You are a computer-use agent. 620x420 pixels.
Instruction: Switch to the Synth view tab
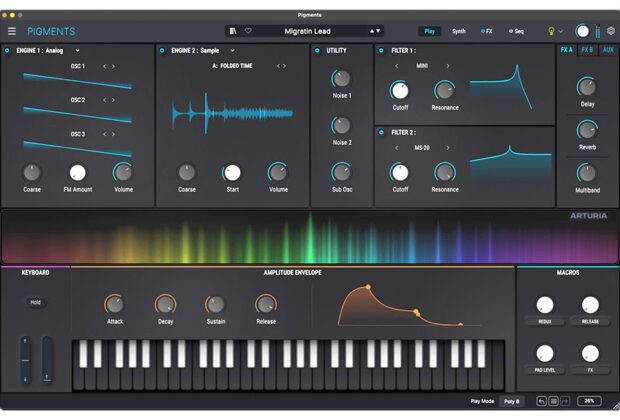pos(459,31)
